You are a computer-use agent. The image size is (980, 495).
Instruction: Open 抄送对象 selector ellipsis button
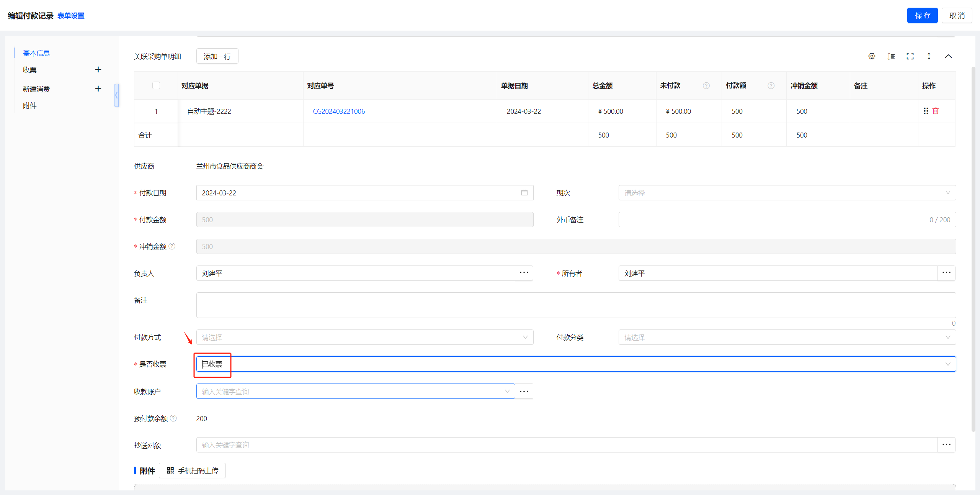tap(946, 445)
